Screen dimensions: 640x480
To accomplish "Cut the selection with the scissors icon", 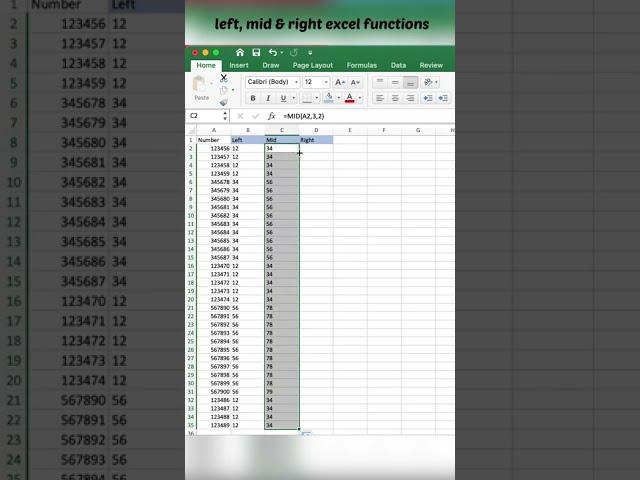I will coord(224,78).
